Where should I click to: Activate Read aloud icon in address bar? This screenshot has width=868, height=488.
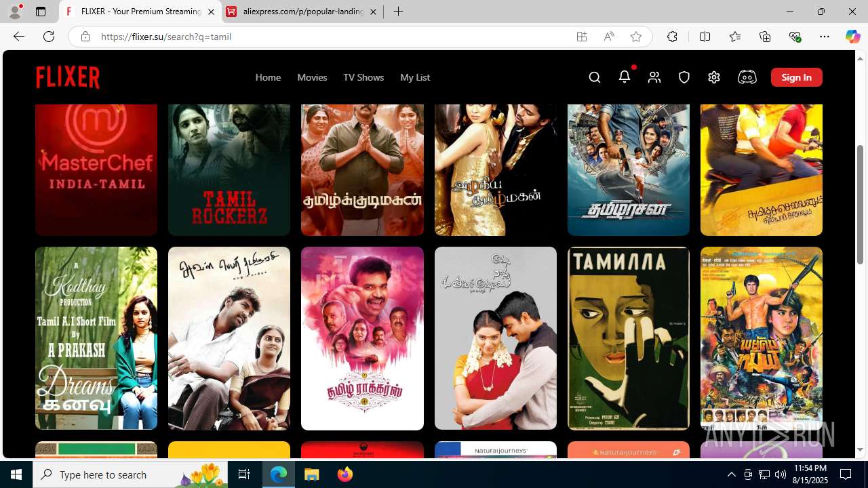(x=609, y=37)
